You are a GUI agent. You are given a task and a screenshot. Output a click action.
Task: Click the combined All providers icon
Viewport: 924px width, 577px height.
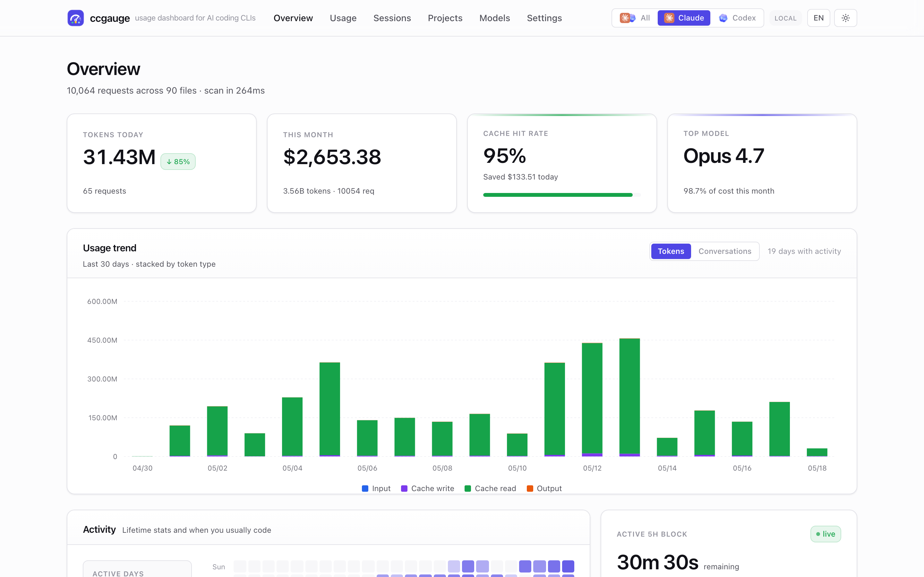(x=627, y=18)
